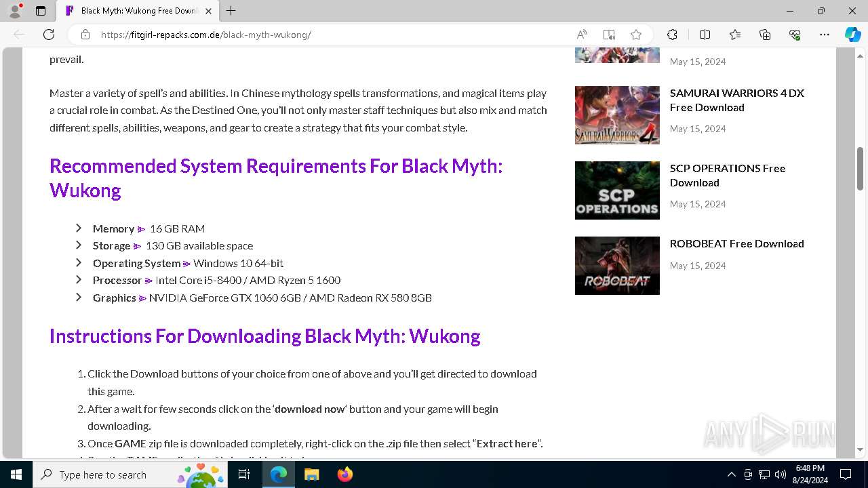Open the Edge profile icon
Image resolution: width=868 pixels, height=488 pixels.
[x=15, y=11]
